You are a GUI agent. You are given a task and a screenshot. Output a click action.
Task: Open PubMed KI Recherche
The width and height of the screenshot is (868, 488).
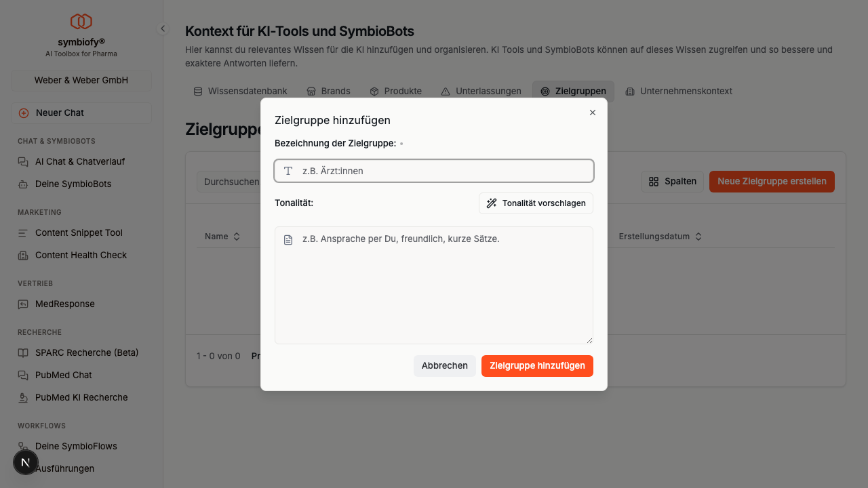81,397
